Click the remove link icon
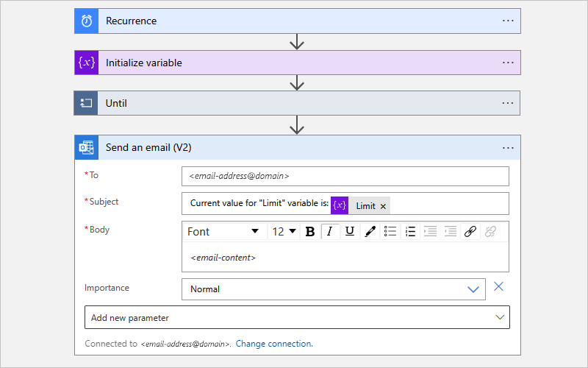Viewport: 588px width, 368px height. pos(491,231)
